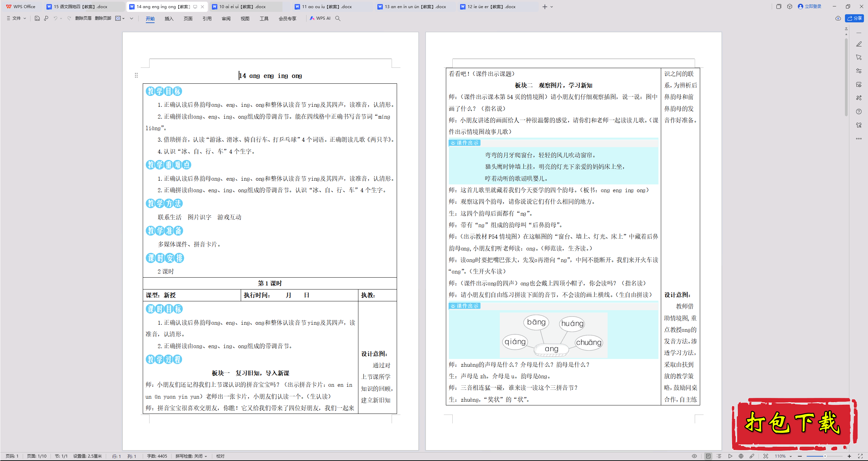Click the three-dots more icon in right sidebar
868x461 pixels.
coord(859,139)
